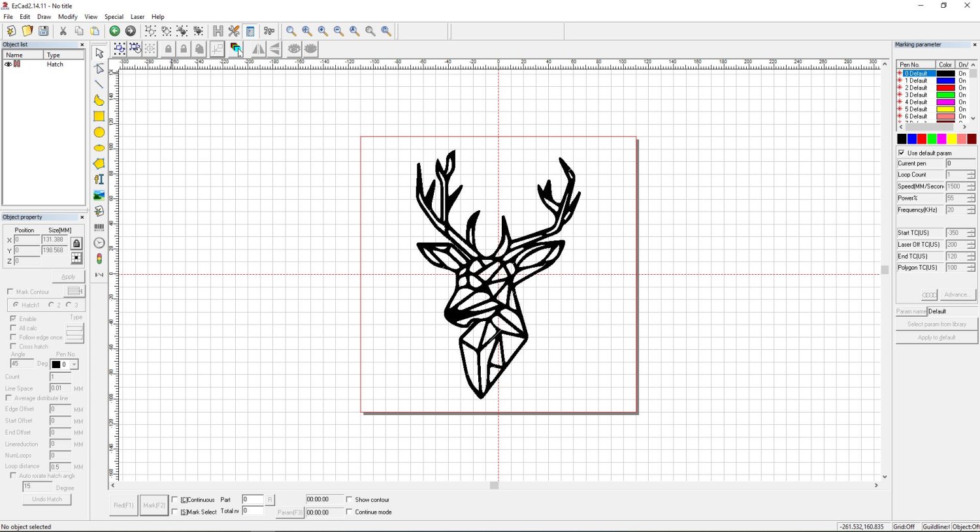The height and width of the screenshot is (532, 980).
Task: Increase the Loop Count spinner value
Action: click(x=971, y=172)
